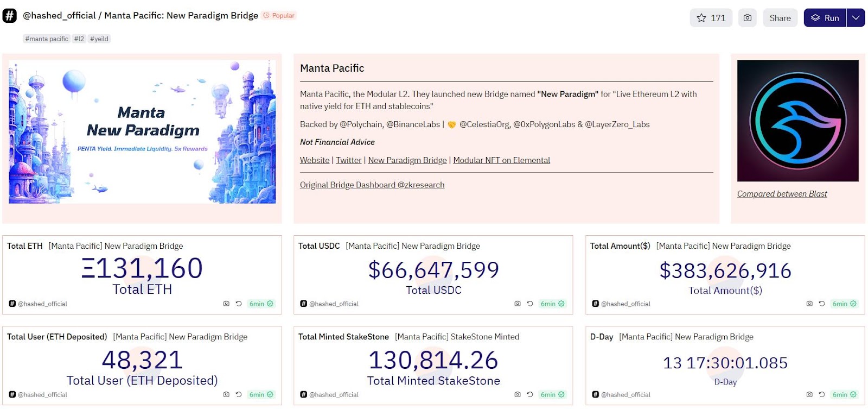Viewport: 868px width, 409px height.
Task: Click the 6min status badge on Total Amount($) card
Action: (844, 304)
